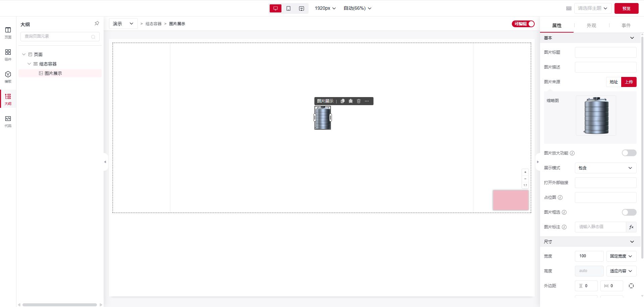
Task: Copy the selected 图片展示 component
Action: (342, 101)
